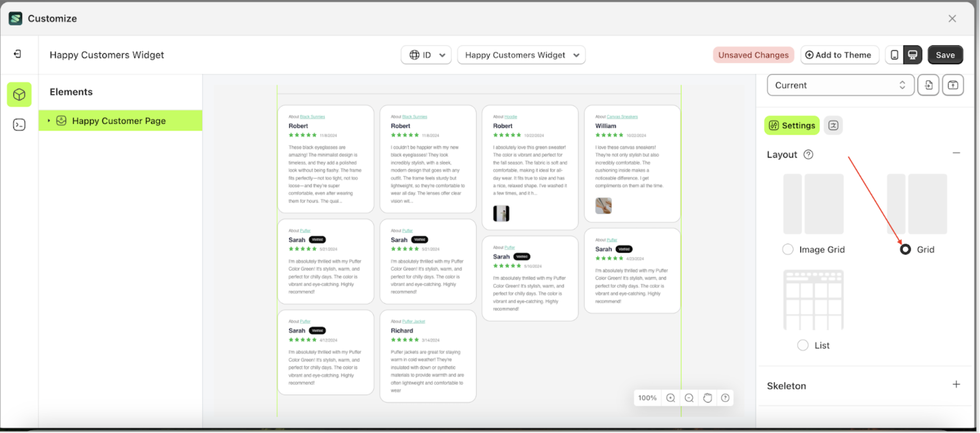This screenshot has width=980, height=433.
Task: Click the exit editor icon top left
Action: pos(18,54)
